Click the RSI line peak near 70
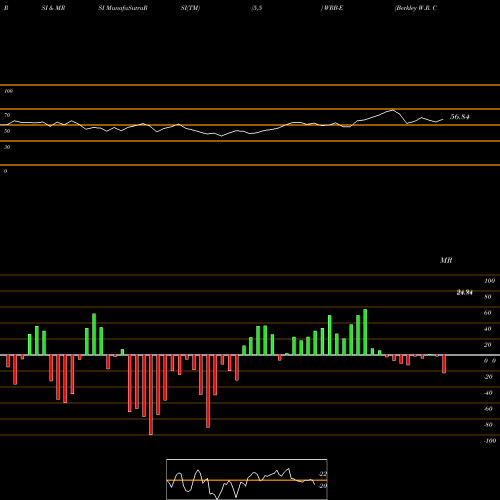Viewport: 500px width, 500px height. coord(393,110)
